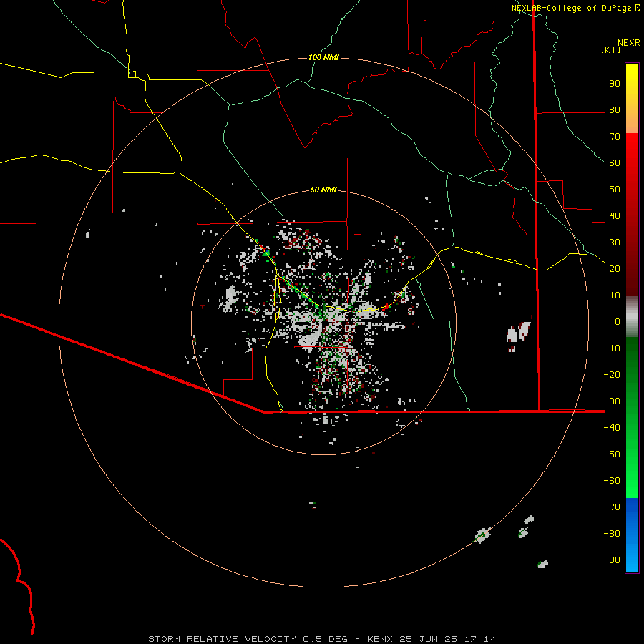The image size is (644, 644).
Task: Click the NEXLAB-College of DuPage watermark text
Action: [571, 8]
